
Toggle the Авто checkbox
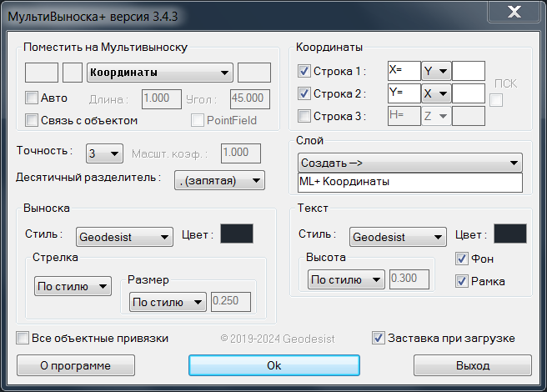coord(32,98)
